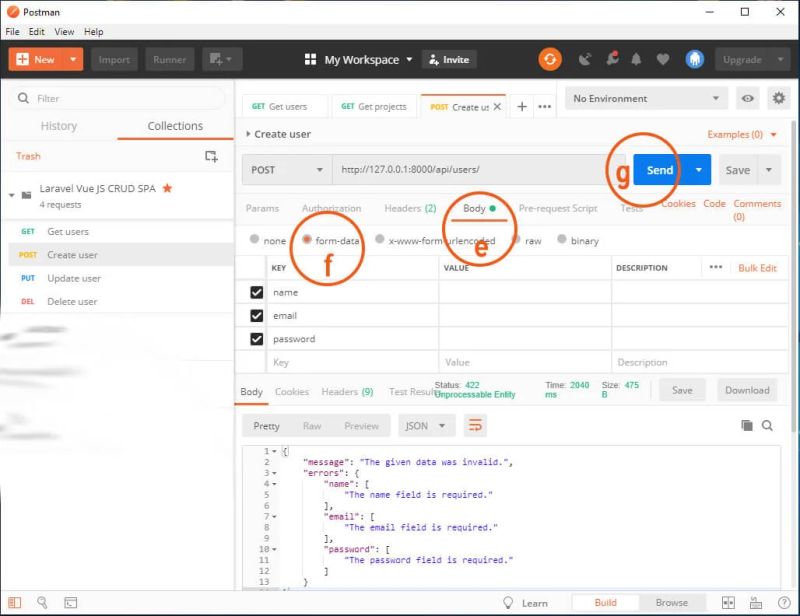Click the environment quick look eye icon
Image resolution: width=800 pixels, height=616 pixels.
coord(747,98)
